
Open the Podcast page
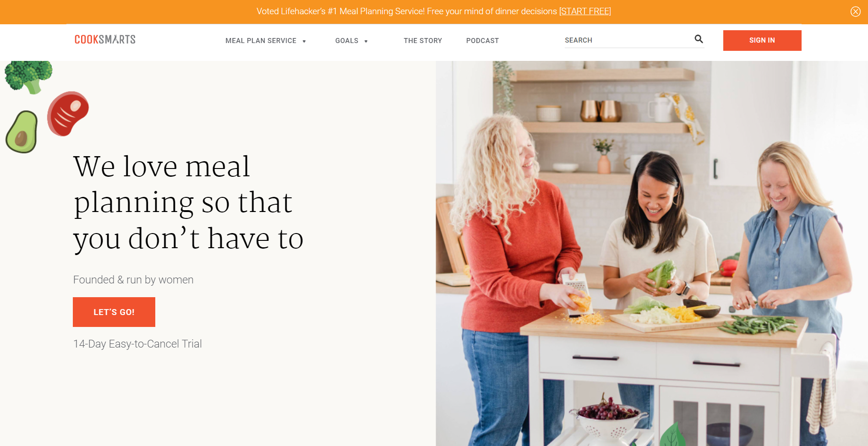coord(482,41)
